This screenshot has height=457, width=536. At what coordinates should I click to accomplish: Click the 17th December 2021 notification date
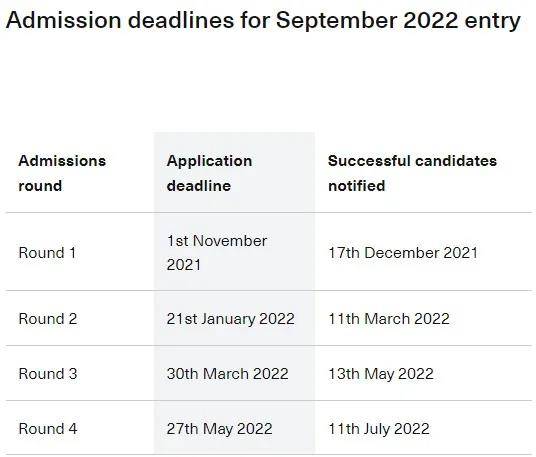403,253
